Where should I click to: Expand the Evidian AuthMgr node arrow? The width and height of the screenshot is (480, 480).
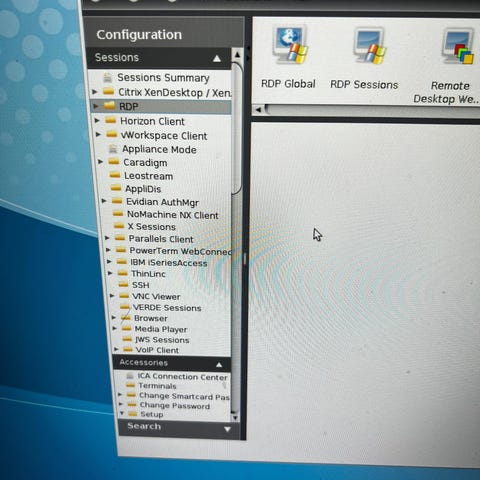(x=104, y=201)
